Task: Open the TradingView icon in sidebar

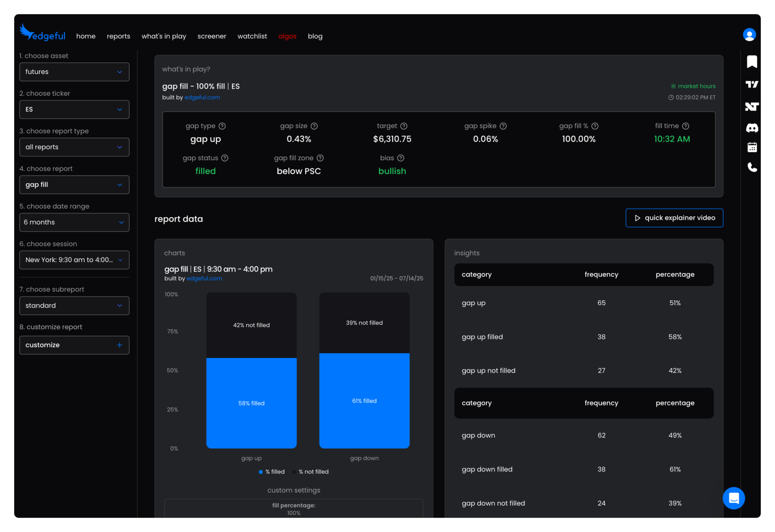Action: pyautogui.click(x=752, y=84)
